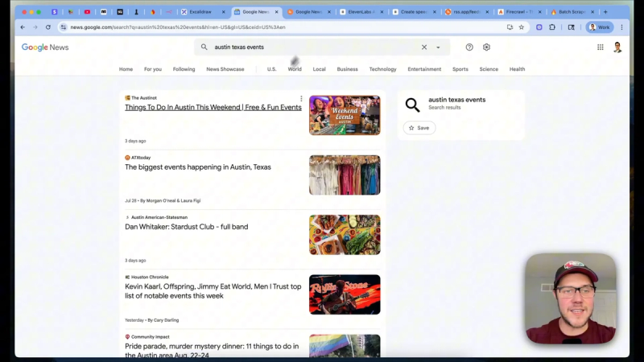Open the Business news section

point(348,69)
